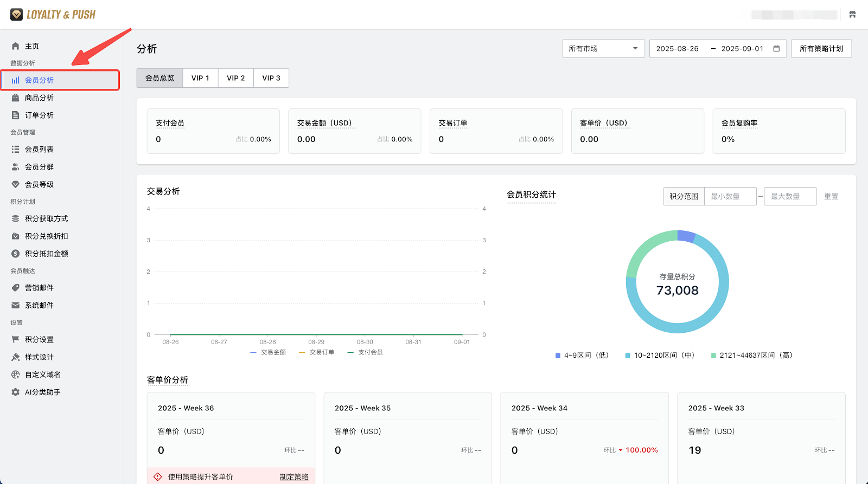Click the 积分范围 label button

(684, 196)
